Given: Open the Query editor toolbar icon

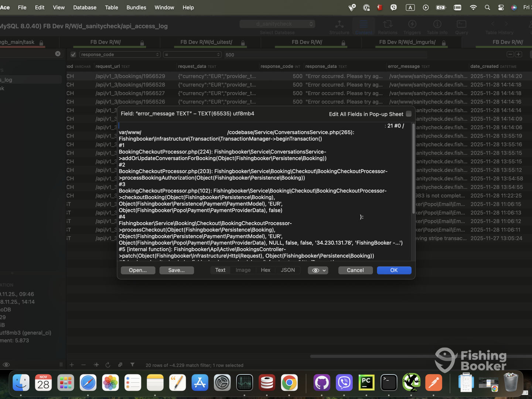Looking at the screenshot, I should tap(461, 27).
